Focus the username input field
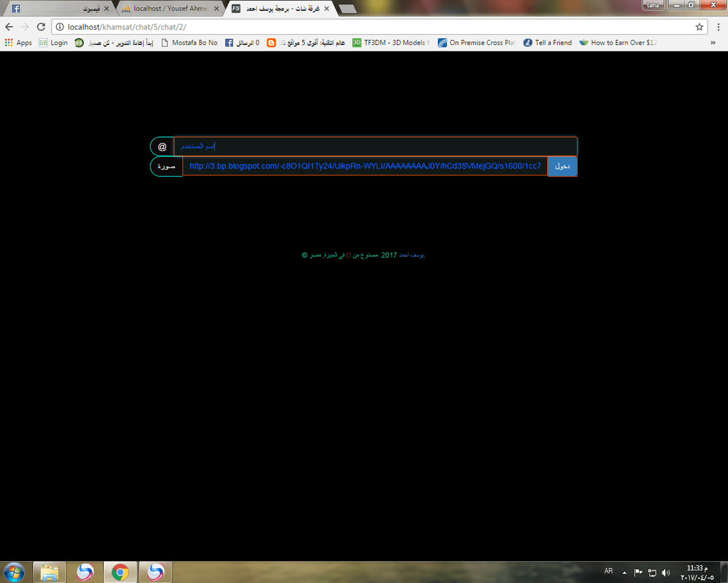728x583 pixels. [376, 146]
